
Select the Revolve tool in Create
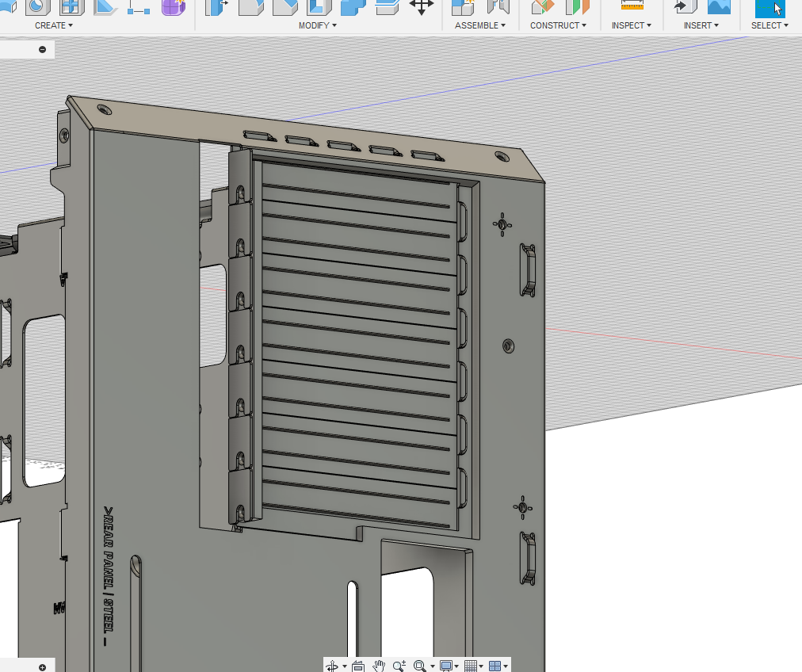click(36, 7)
